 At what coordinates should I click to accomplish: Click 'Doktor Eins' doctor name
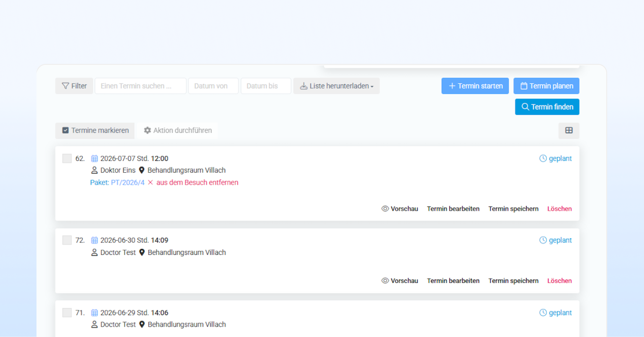click(x=118, y=170)
